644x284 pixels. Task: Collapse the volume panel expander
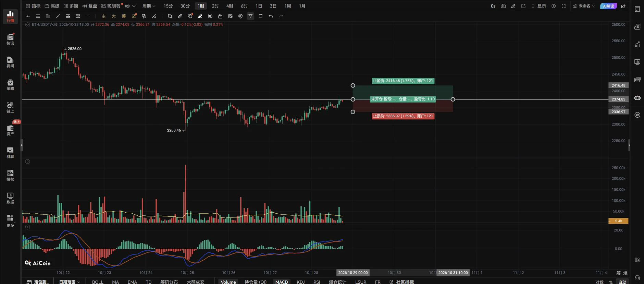(28, 162)
